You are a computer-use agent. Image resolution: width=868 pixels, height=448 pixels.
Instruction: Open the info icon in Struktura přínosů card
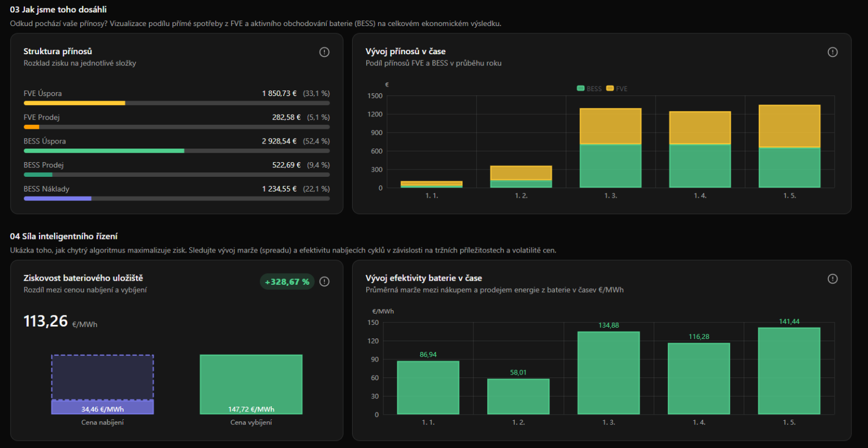324,52
